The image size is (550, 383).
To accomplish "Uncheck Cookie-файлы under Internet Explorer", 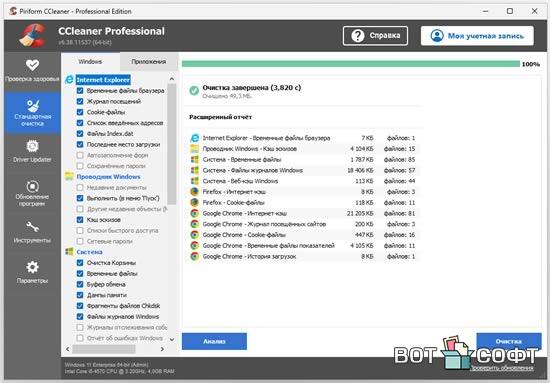I will tap(80, 112).
